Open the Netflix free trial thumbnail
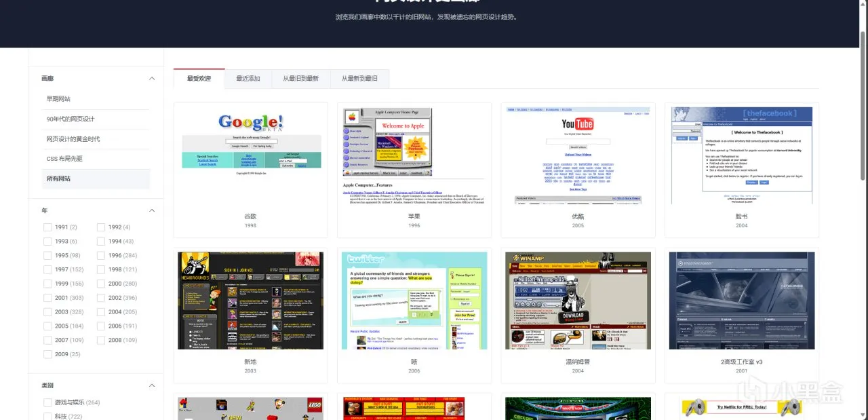Screen dimensions: 868x420 [742, 408]
